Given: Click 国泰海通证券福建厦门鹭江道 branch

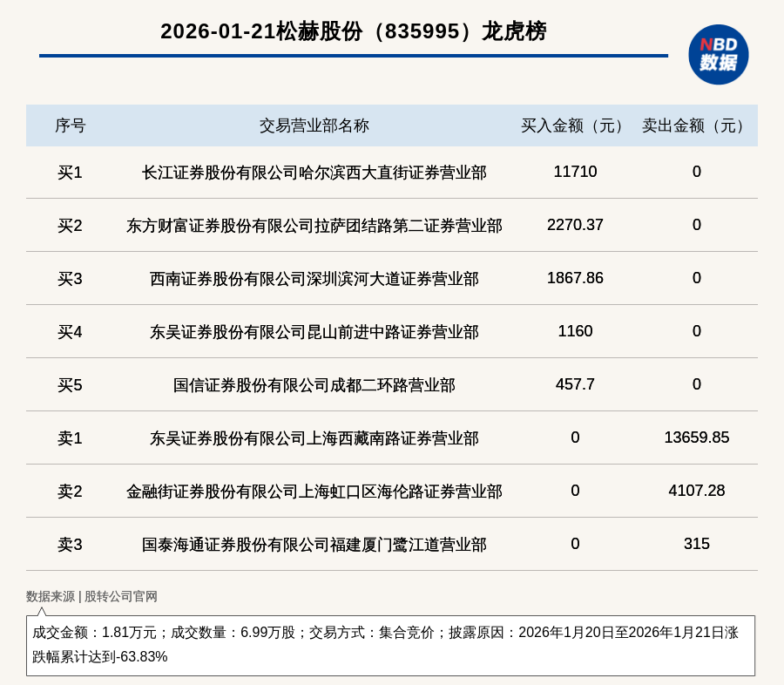Looking at the screenshot, I should point(314,545).
